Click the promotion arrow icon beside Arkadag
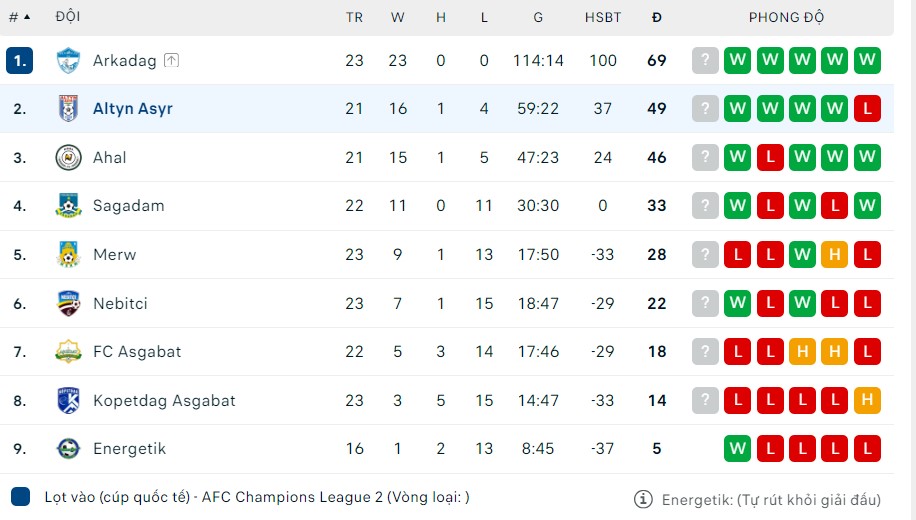The height and width of the screenshot is (520, 916). [x=171, y=61]
